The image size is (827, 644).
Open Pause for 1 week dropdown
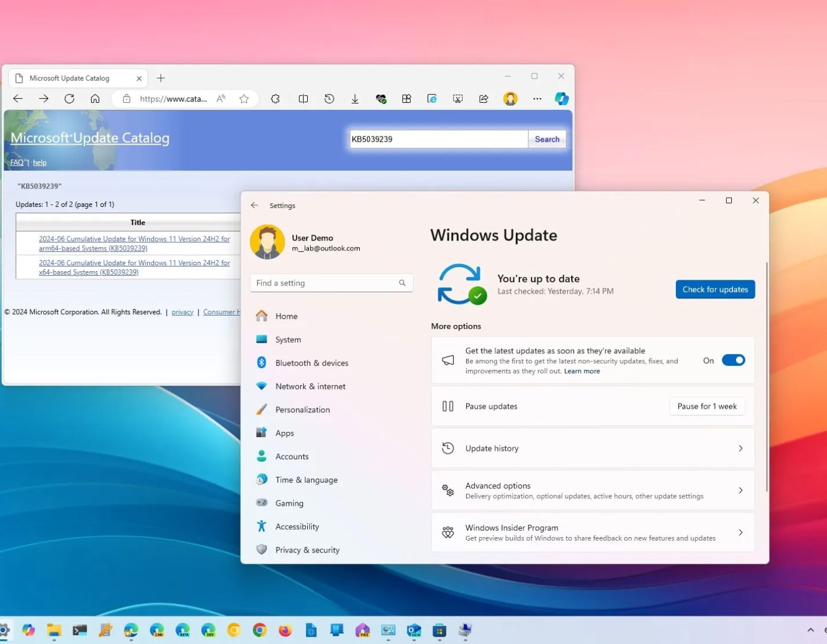point(707,406)
